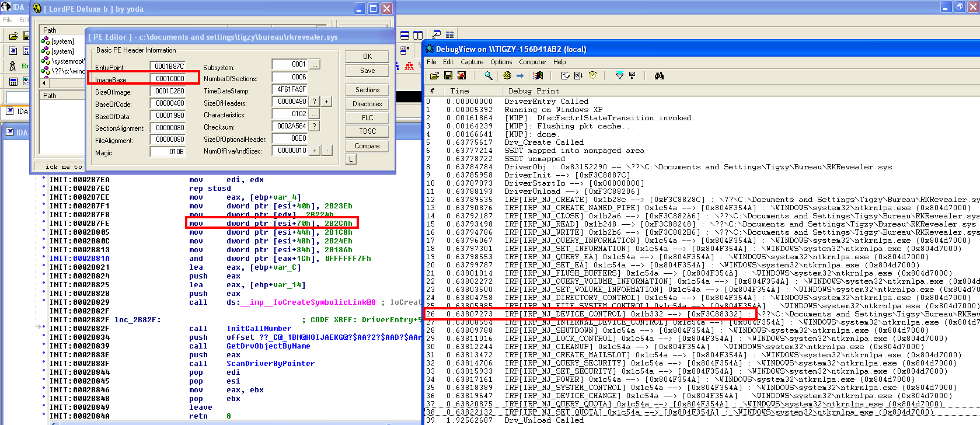Open the Subsystem browse '...' button
This screenshot has height=425, width=980.
tap(314, 64)
